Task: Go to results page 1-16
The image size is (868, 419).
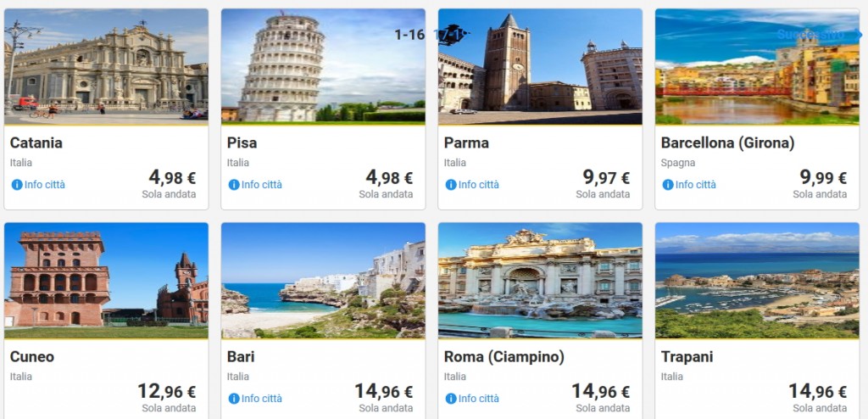Action: pyautogui.click(x=409, y=35)
